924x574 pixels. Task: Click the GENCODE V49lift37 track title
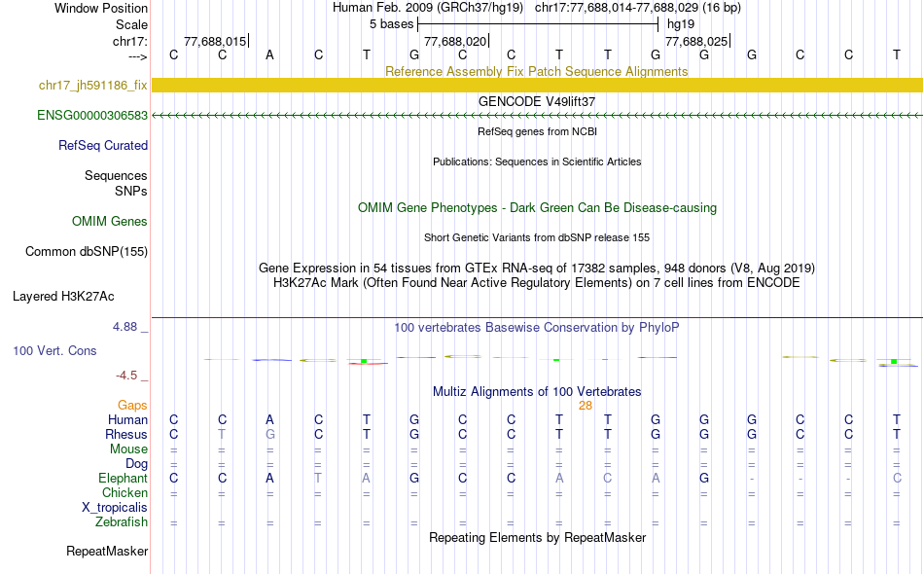coord(537,102)
